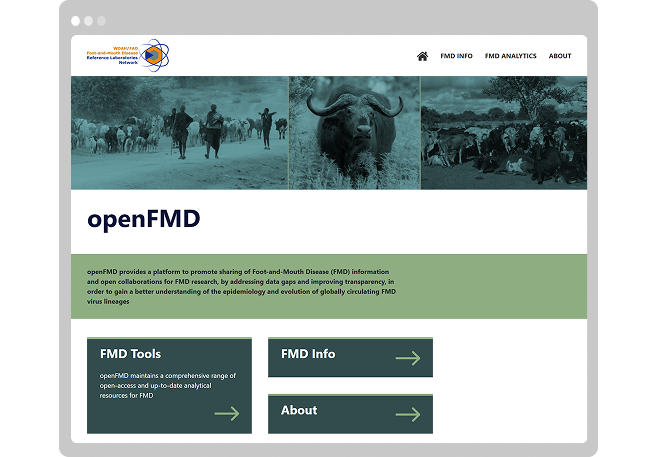This screenshot has width=658, height=457.
Task: Click the resting cattle herd banner photo
Action: coord(503,132)
